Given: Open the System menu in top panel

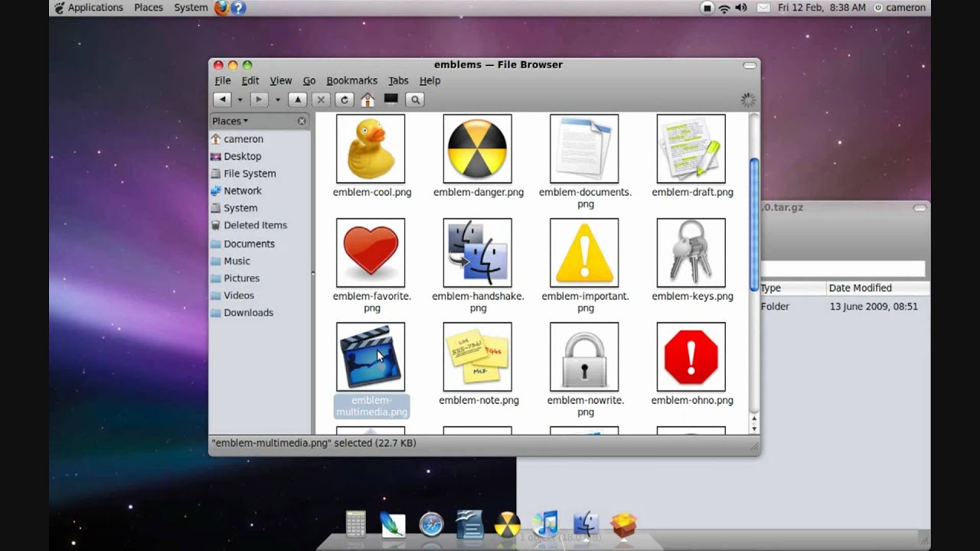Looking at the screenshot, I should tap(191, 8).
